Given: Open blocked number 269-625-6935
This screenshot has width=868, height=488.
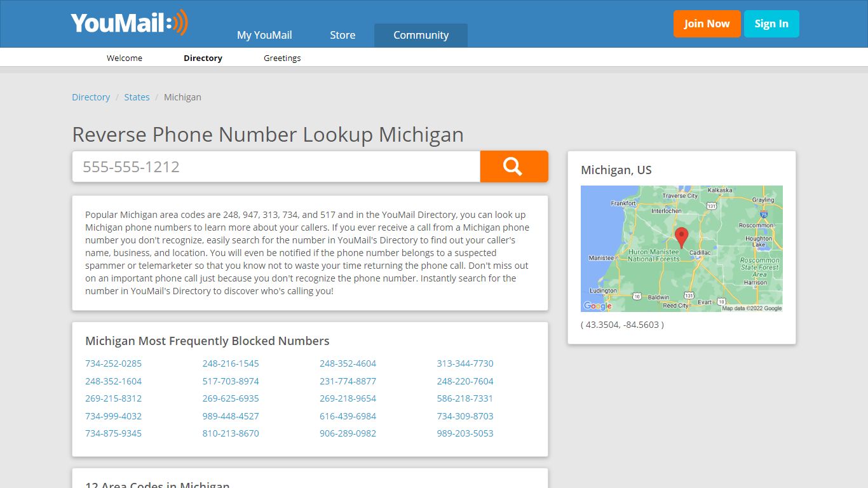Looking at the screenshot, I should (231, 398).
